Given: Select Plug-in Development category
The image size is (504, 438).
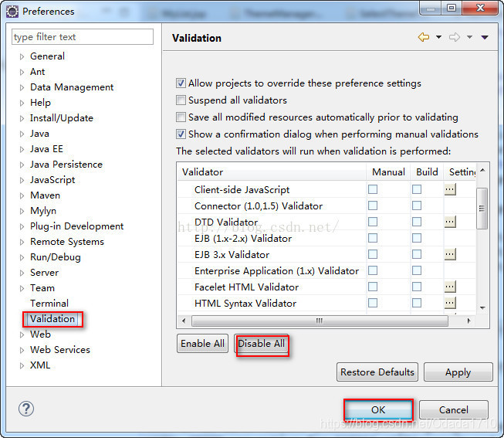Looking at the screenshot, I should [77, 226].
